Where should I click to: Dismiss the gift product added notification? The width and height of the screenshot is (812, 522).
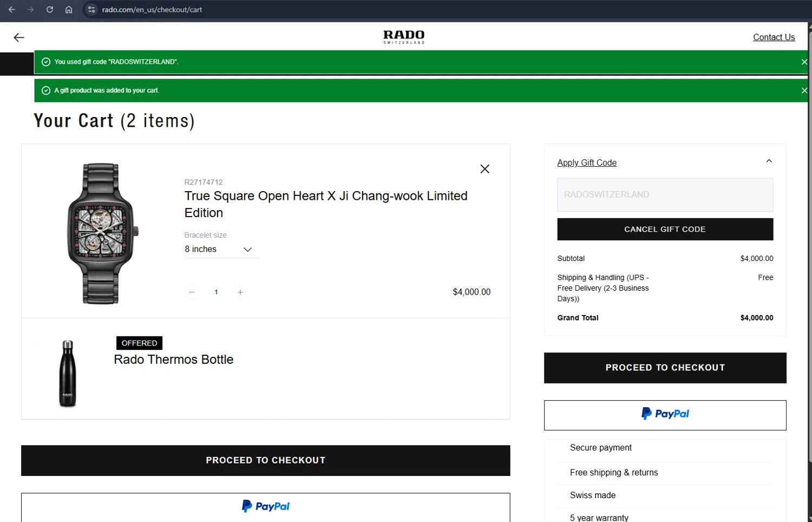pos(804,90)
